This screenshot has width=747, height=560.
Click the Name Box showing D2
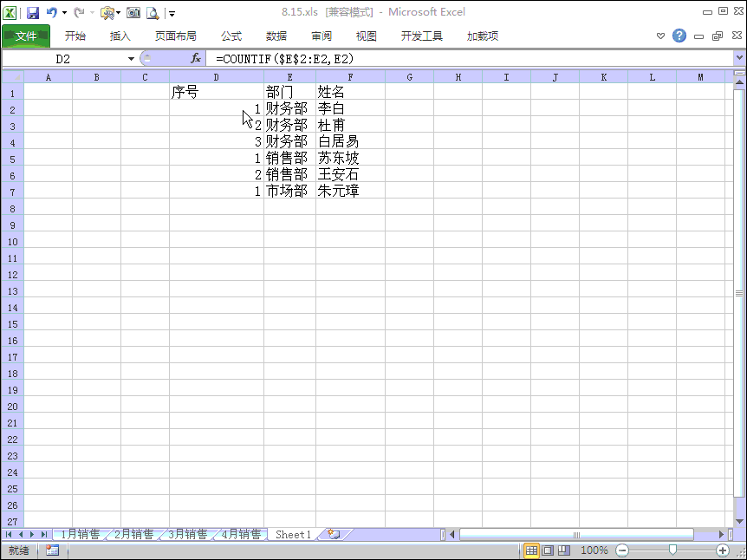coord(63,59)
